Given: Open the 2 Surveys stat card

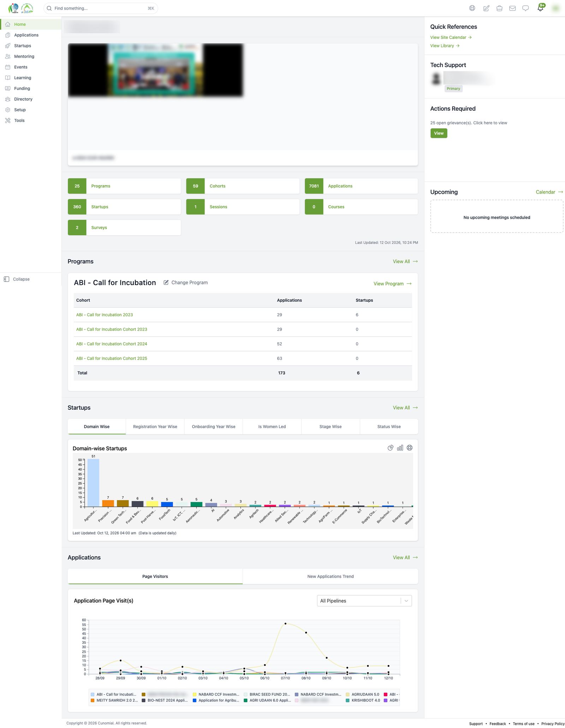Looking at the screenshot, I should (124, 228).
